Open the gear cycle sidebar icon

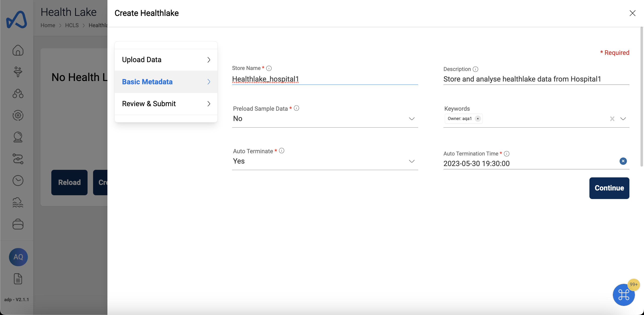[x=18, y=115]
